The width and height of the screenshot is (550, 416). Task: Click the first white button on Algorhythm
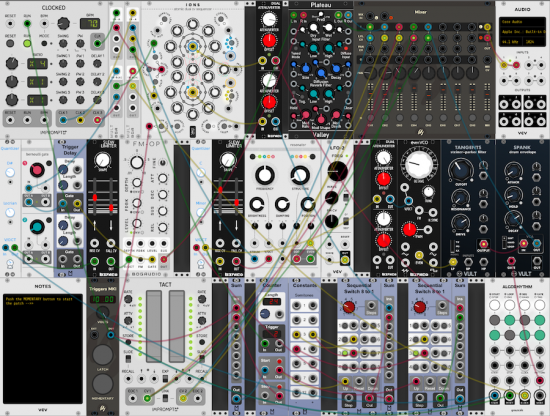point(495,305)
